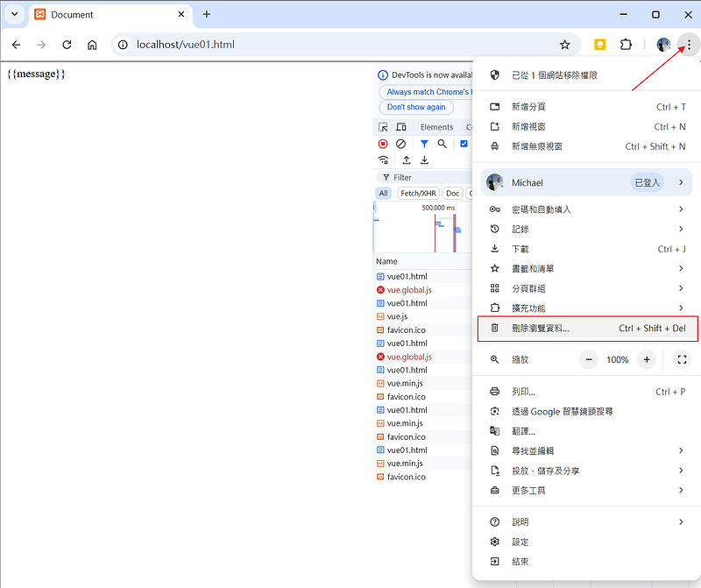
Task: Click the import HAR upload icon
Action: (x=407, y=160)
